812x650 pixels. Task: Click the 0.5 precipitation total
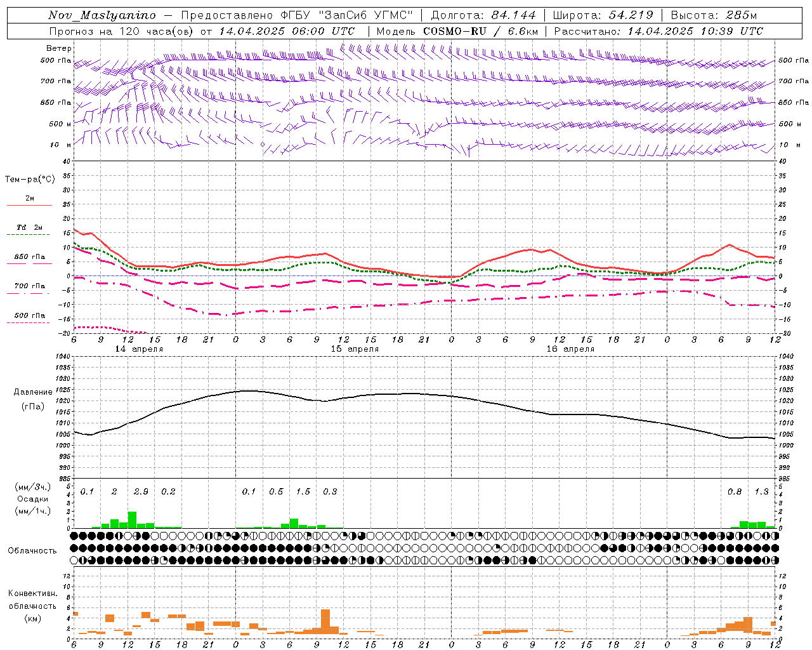[x=276, y=492]
